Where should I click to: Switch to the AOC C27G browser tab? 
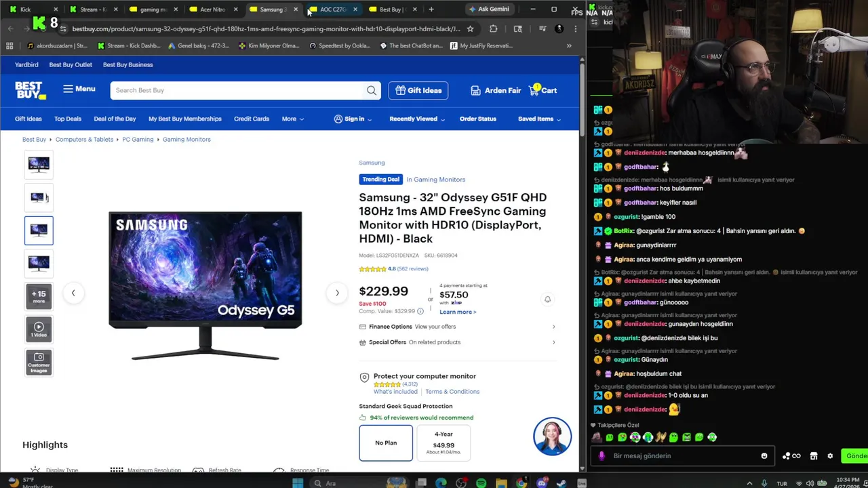pos(332,9)
